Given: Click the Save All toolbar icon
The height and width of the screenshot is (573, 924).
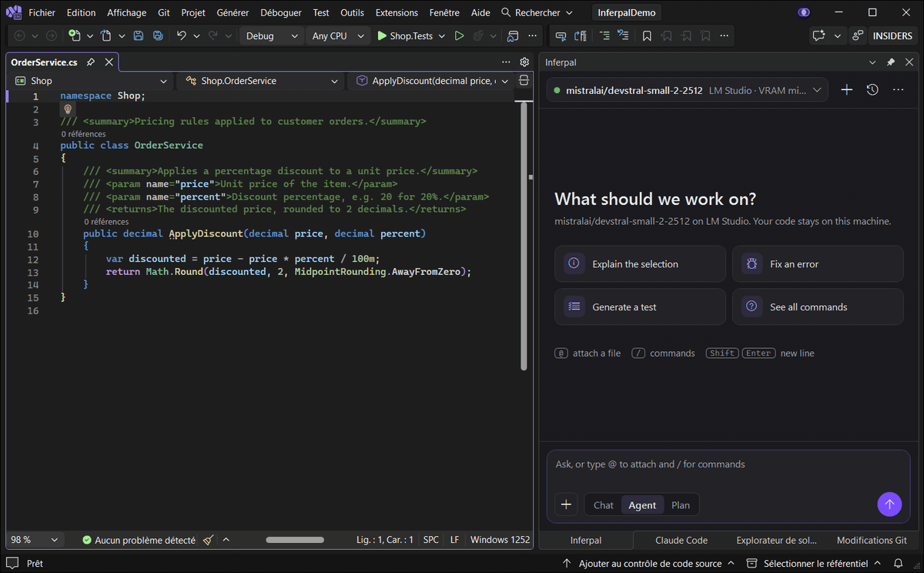Looking at the screenshot, I should pos(158,35).
